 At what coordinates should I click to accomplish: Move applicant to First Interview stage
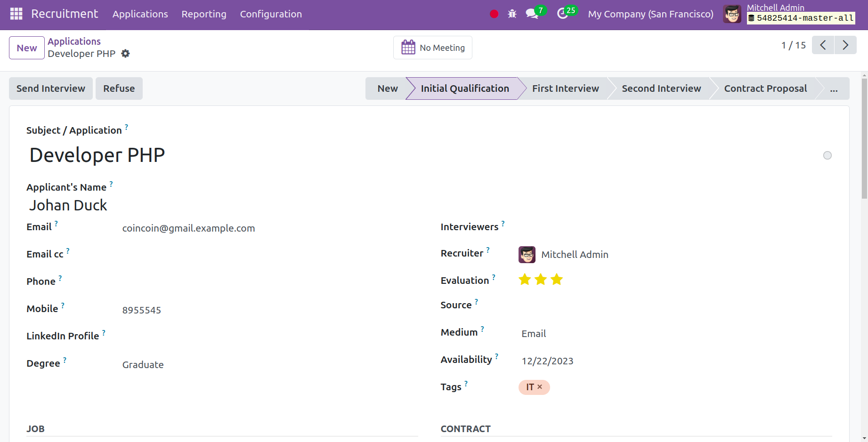tap(565, 88)
